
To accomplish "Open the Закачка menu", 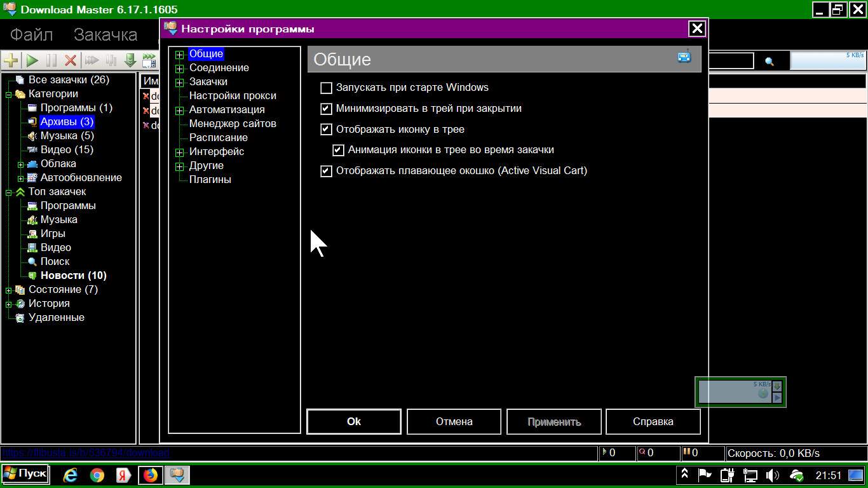I will pos(105,34).
